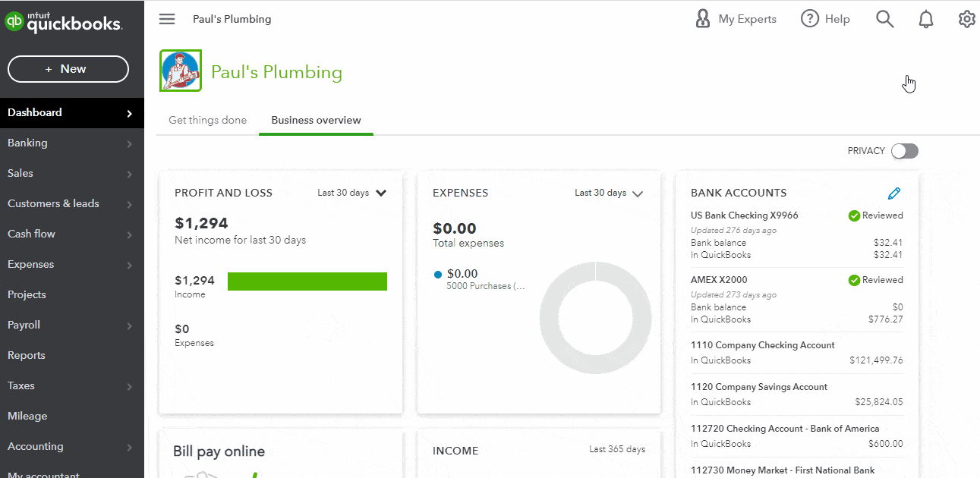
Task: Click the $776.27 In QuickBooks amount
Action: (886, 319)
